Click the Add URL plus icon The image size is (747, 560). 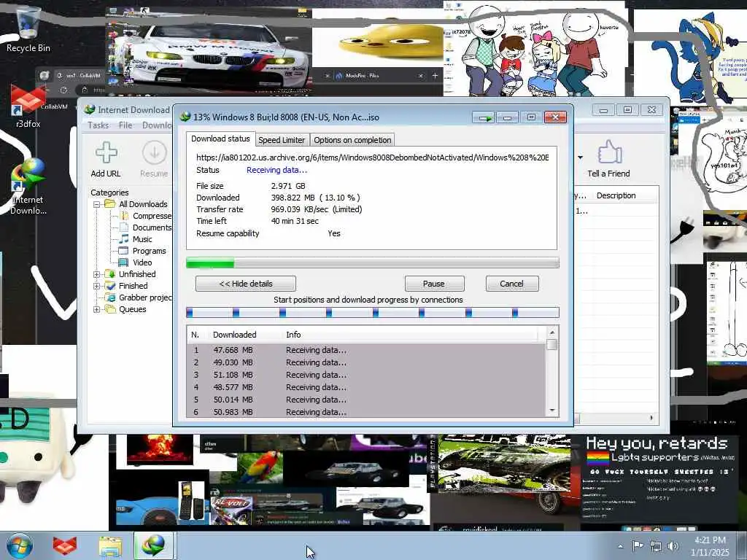pyautogui.click(x=106, y=152)
